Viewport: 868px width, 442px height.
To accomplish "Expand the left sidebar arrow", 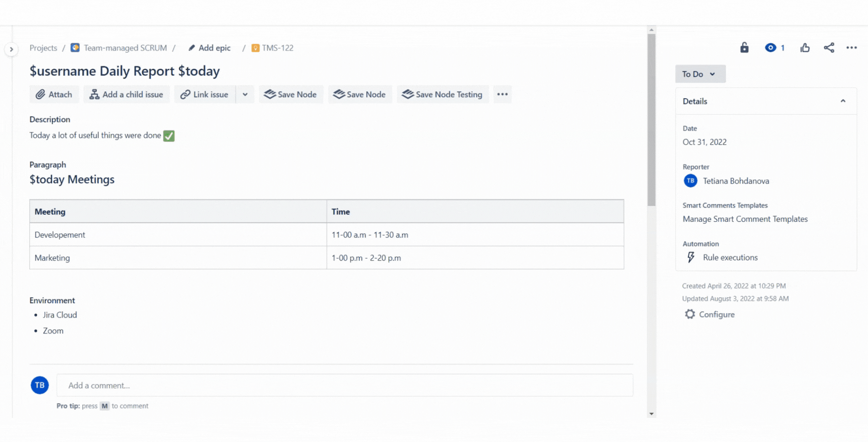I will coord(11,49).
